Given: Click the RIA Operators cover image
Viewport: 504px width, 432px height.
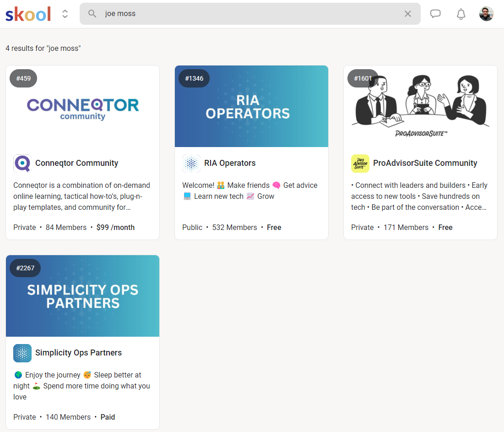Looking at the screenshot, I should 251,106.
